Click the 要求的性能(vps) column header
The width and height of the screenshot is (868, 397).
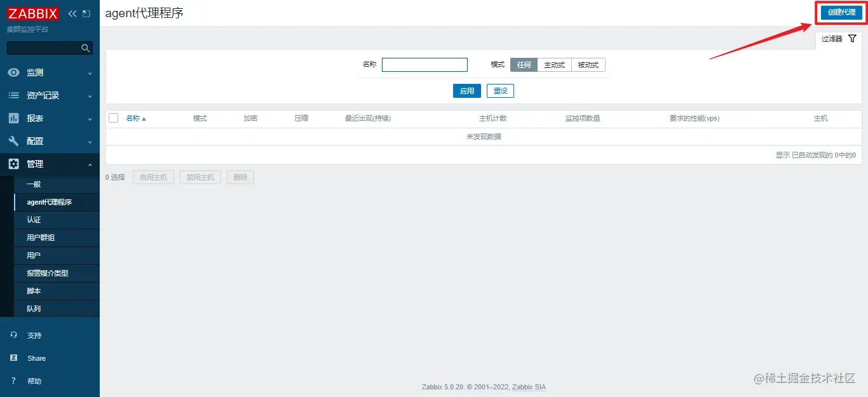[x=695, y=118]
